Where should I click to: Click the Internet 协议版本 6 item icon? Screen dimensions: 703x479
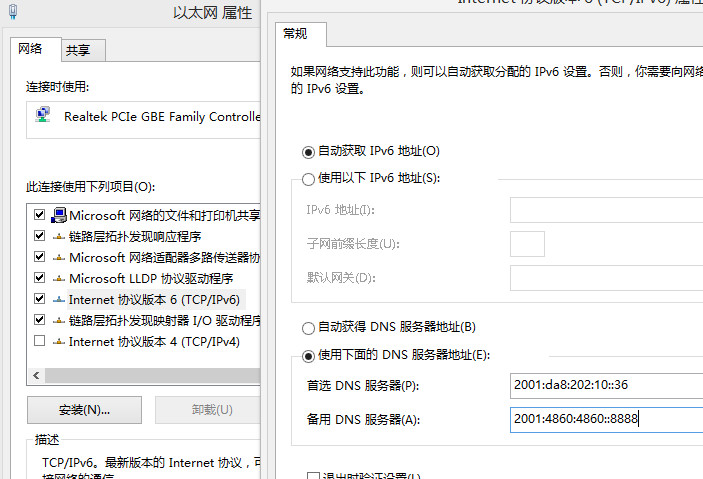click(x=59, y=299)
